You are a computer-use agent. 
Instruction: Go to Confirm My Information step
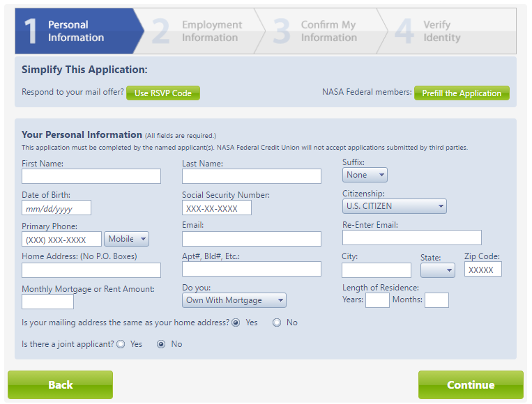(322, 31)
